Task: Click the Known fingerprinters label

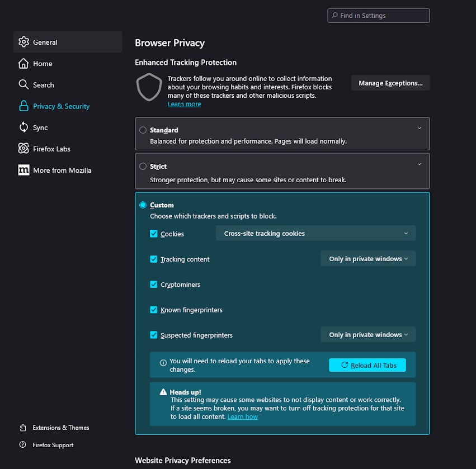Action: point(191,310)
